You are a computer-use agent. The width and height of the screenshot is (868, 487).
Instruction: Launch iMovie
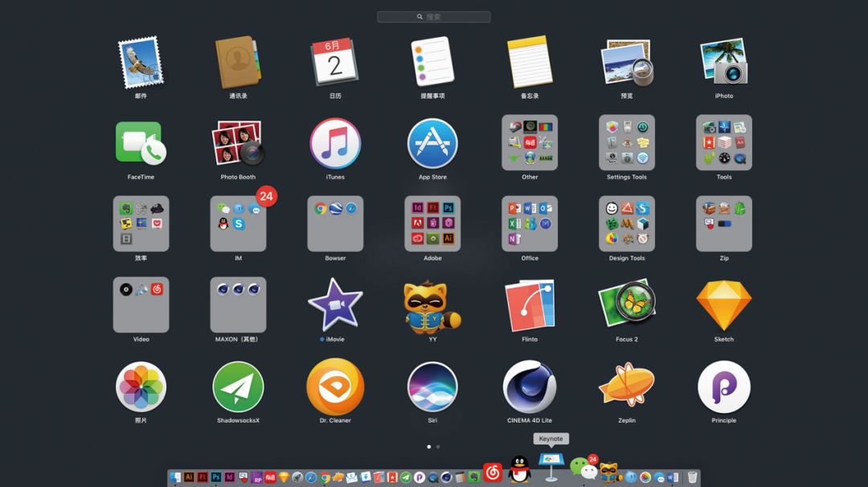(x=335, y=305)
